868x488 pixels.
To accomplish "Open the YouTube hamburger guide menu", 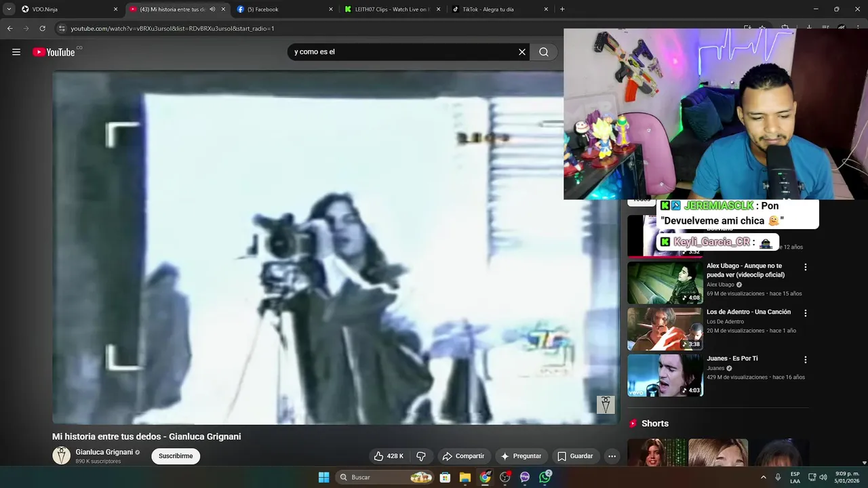I will point(16,52).
